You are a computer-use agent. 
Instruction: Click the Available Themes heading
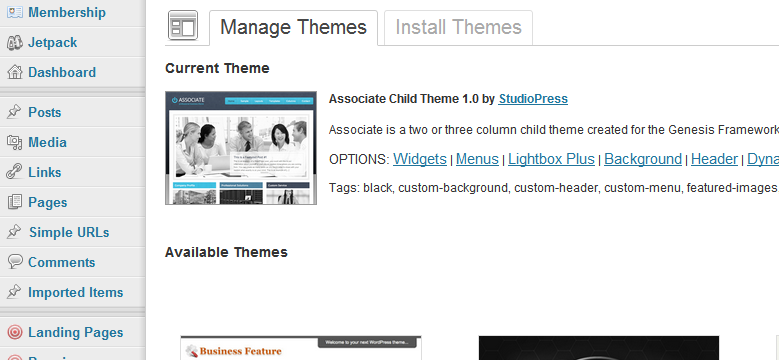pyautogui.click(x=226, y=252)
